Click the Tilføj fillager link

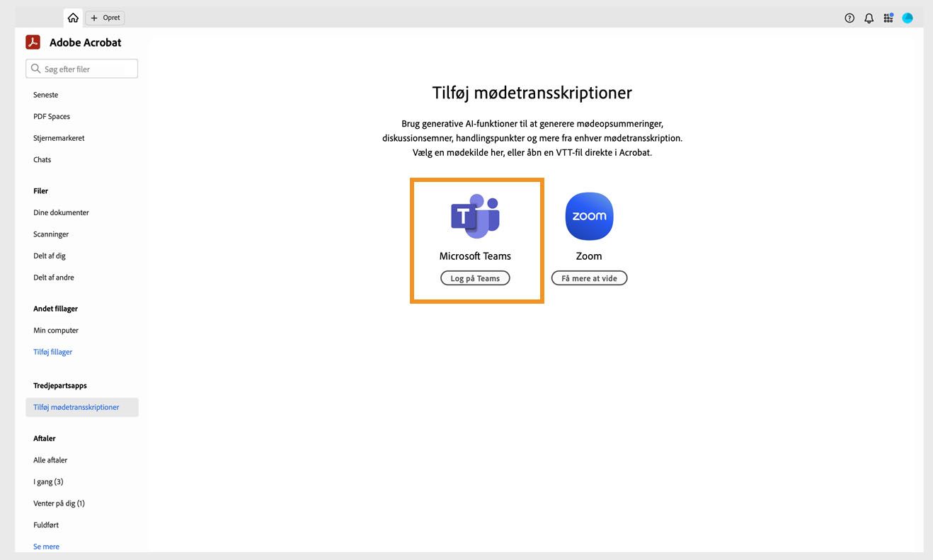pyautogui.click(x=53, y=352)
